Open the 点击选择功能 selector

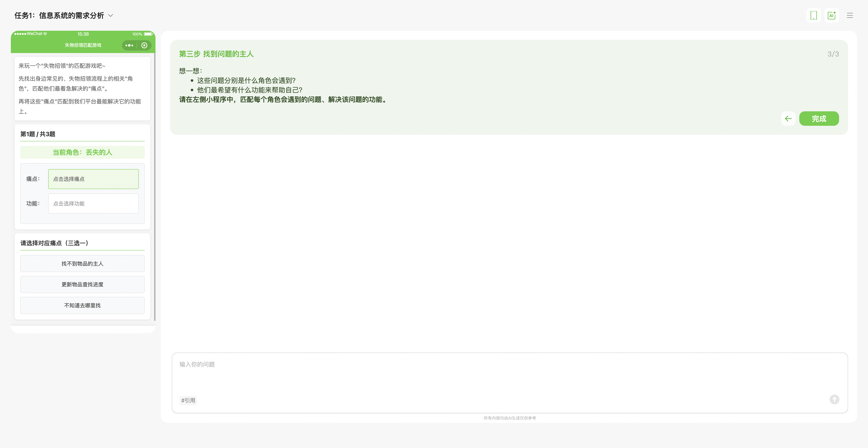point(93,204)
